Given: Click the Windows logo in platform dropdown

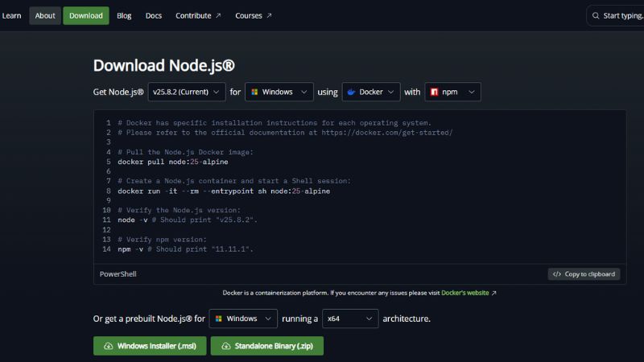Looking at the screenshot, I should (254, 92).
